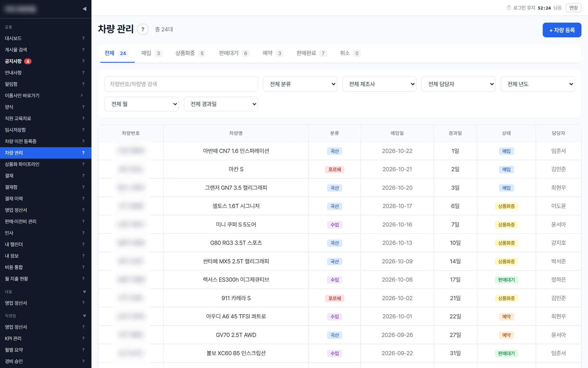Switch to the 상품화중 tab
588x368 pixels.
click(190, 53)
